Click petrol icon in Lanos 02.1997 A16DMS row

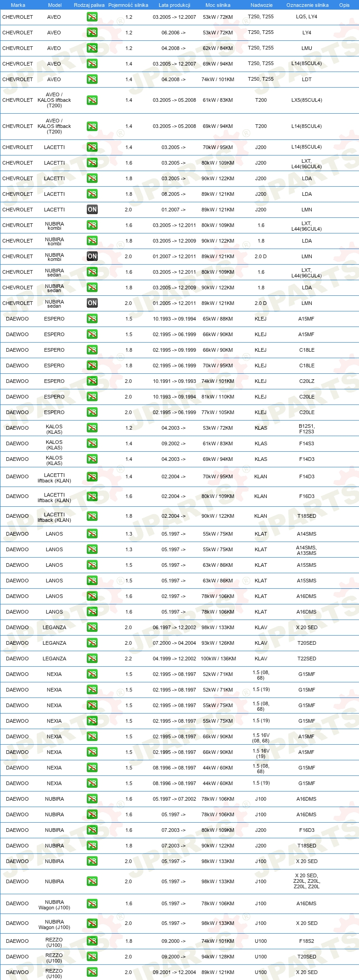coord(92,596)
